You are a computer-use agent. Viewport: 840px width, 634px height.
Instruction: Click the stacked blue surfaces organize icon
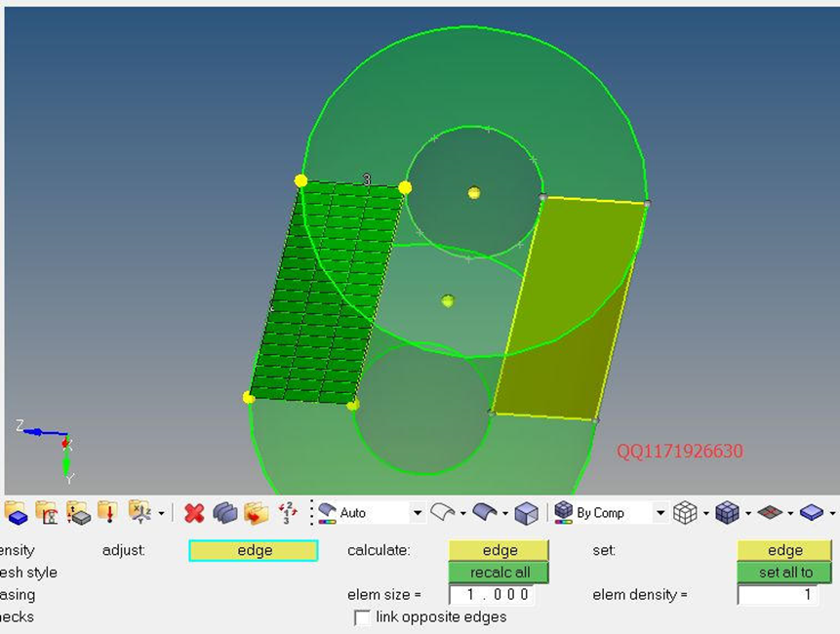click(225, 513)
